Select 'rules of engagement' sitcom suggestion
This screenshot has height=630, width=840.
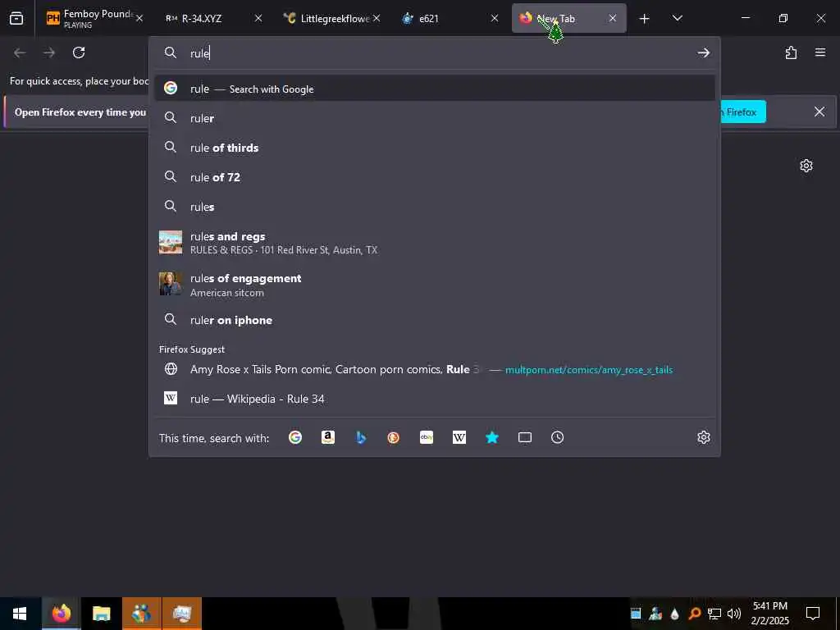435,285
